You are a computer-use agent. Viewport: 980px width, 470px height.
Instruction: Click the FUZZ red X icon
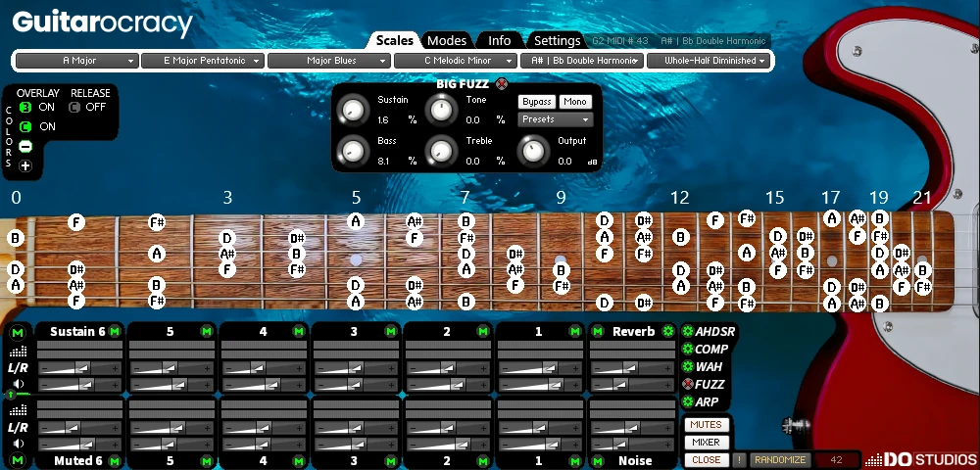688,384
